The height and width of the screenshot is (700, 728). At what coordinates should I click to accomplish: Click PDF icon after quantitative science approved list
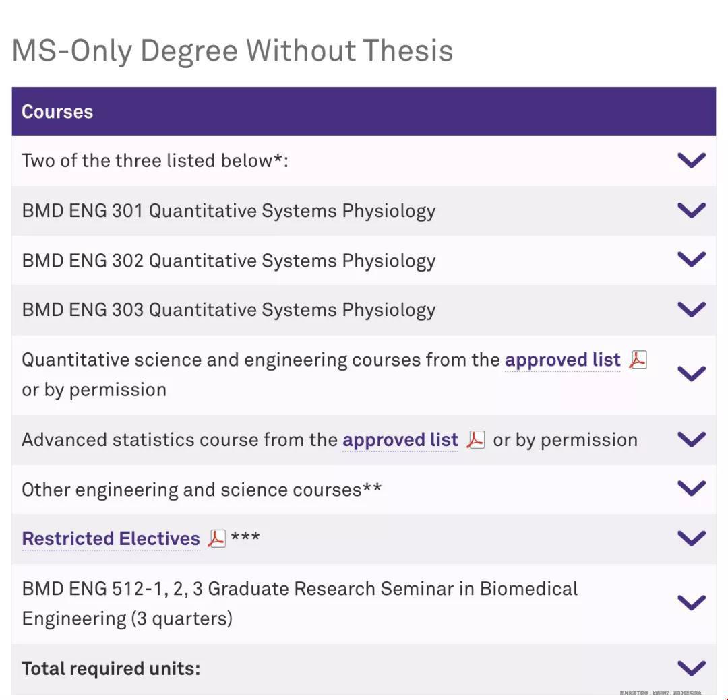[638, 360]
